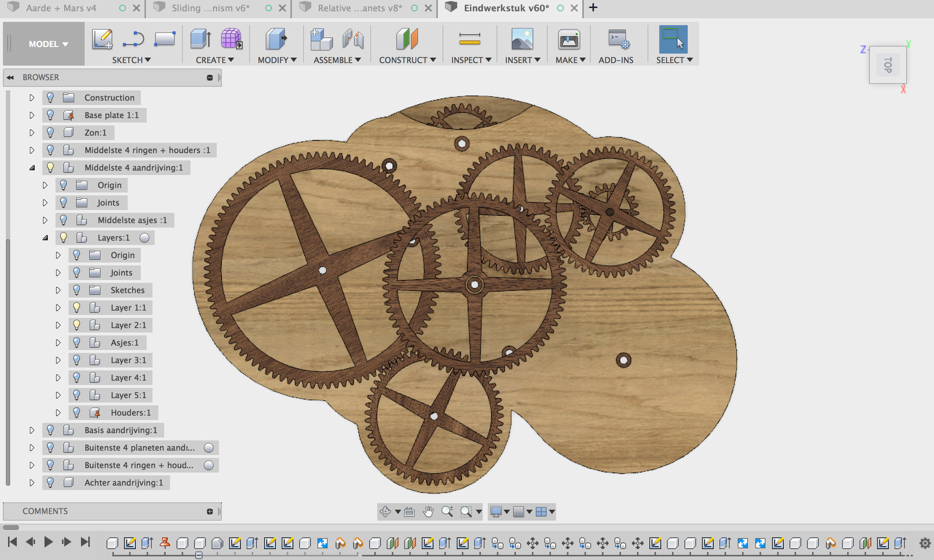Open the CONSTRUCT menu

tap(407, 60)
